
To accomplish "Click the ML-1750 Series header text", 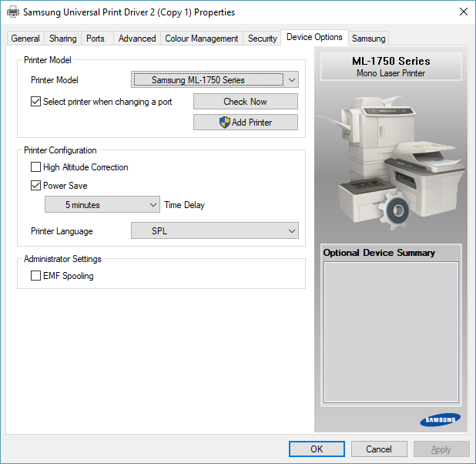I will pos(391,61).
